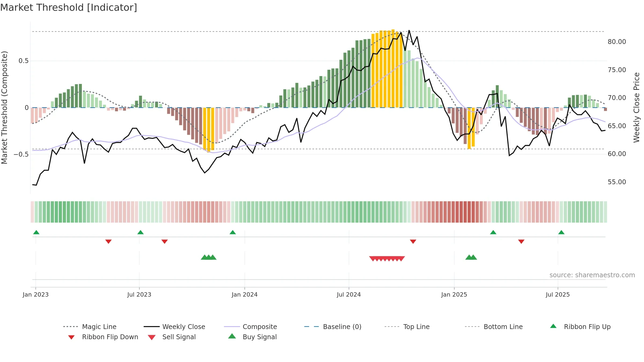This screenshot has height=362, width=644.
Task: Click green Ribbon Flip Up marker before Jan 2024
Action: 233,232
